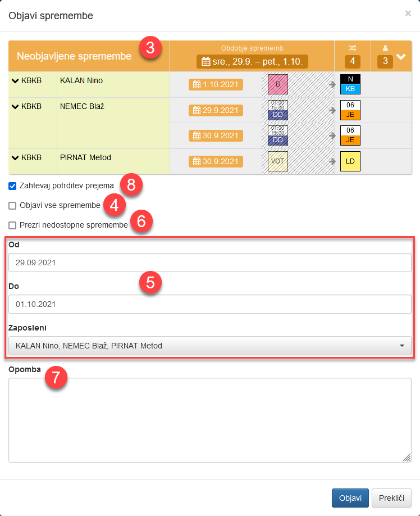Collapse the KALAN Nino row chevron
This screenshot has width=420, height=516.
point(15,80)
